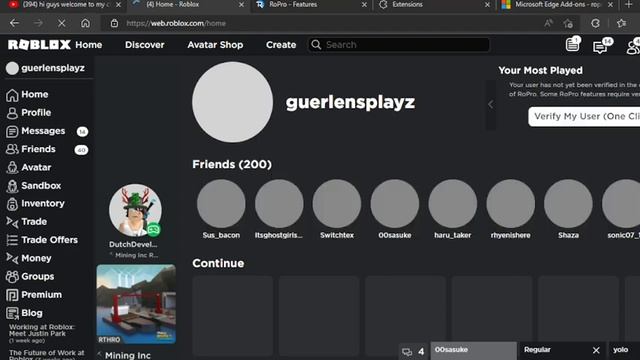Close the Extensions browser tab
640x360 pixels.
(487, 5)
